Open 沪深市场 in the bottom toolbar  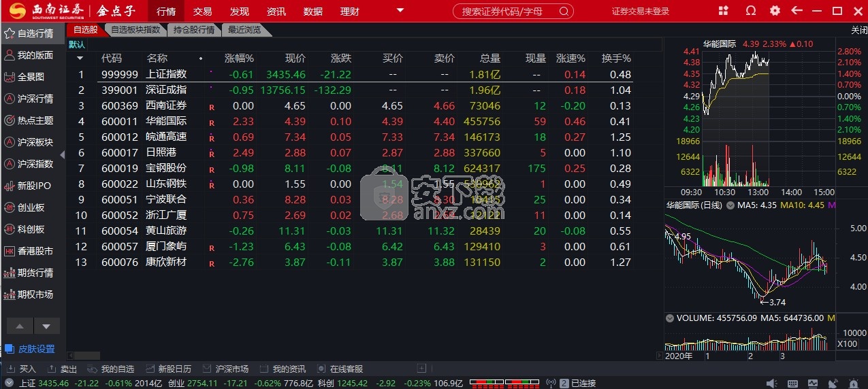coord(225,369)
